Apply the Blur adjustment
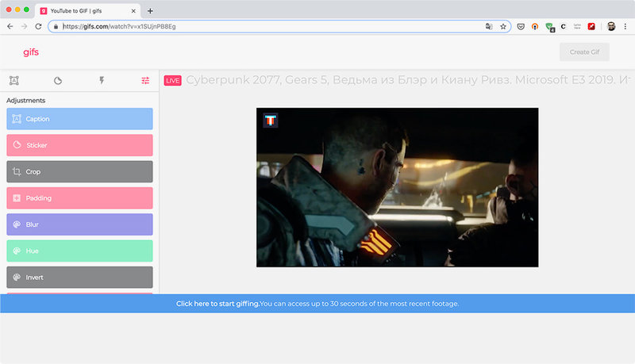The image size is (635, 364). pyautogui.click(x=80, y=224)
